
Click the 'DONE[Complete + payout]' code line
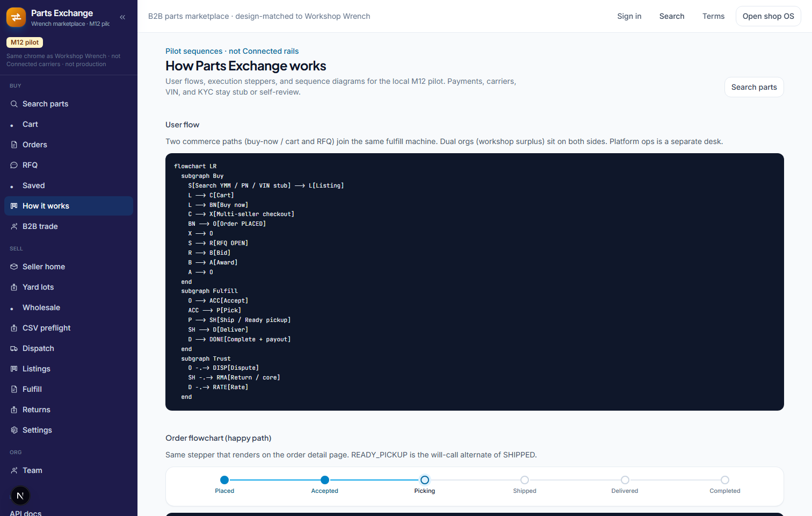point(240,340)
